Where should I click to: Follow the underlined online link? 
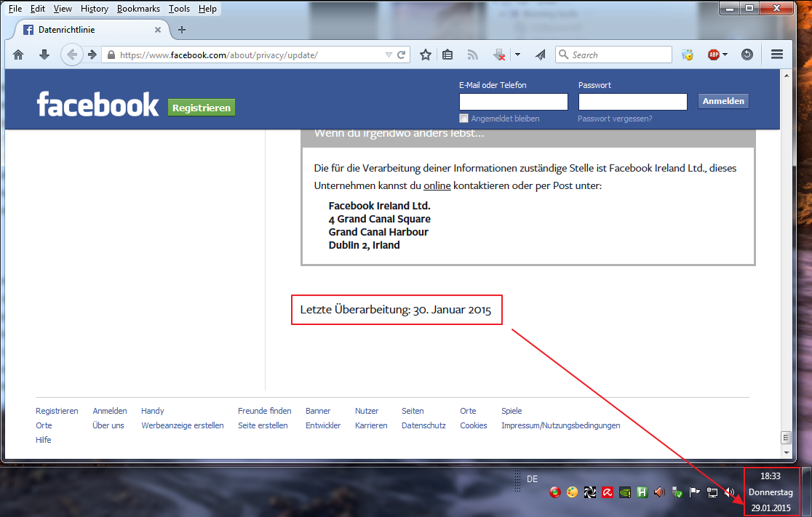pos(437,186)
